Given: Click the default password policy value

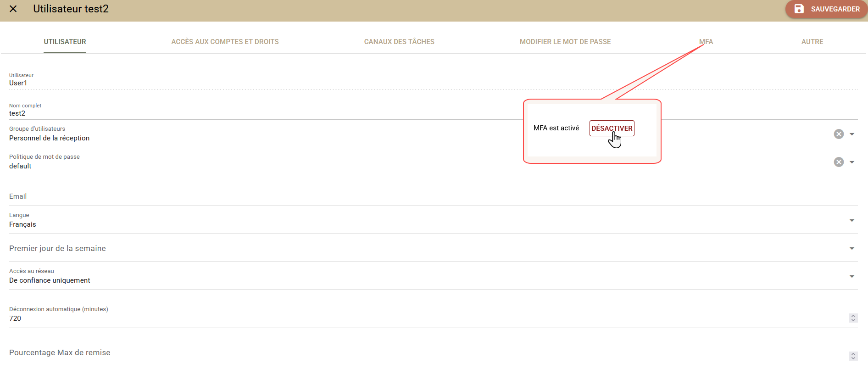Looking at the screenshot, I should [20, 166].
